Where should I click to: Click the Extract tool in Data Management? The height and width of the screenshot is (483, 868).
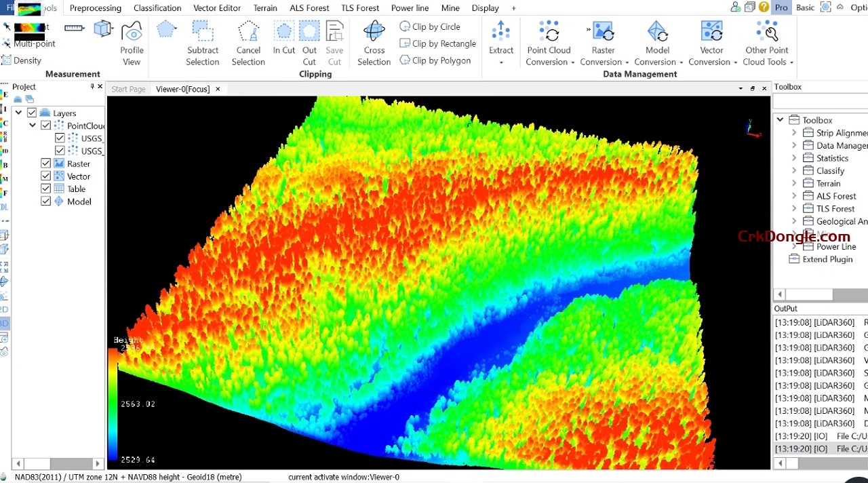click(501, 42)
